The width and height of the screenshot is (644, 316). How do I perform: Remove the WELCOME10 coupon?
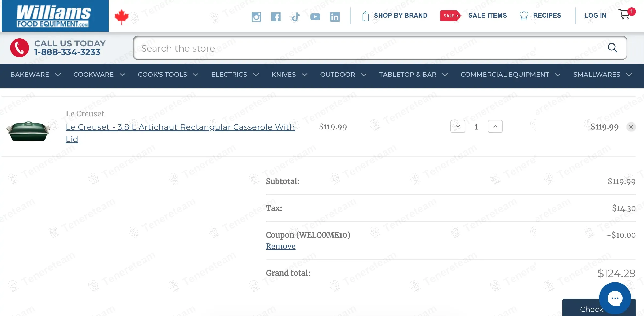click(280, 246)
